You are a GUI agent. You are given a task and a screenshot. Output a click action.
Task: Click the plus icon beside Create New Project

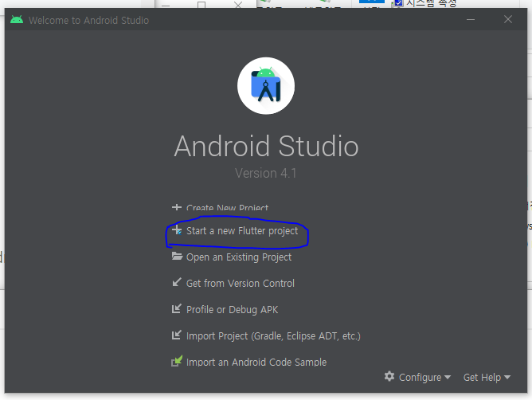pos(177,207)
